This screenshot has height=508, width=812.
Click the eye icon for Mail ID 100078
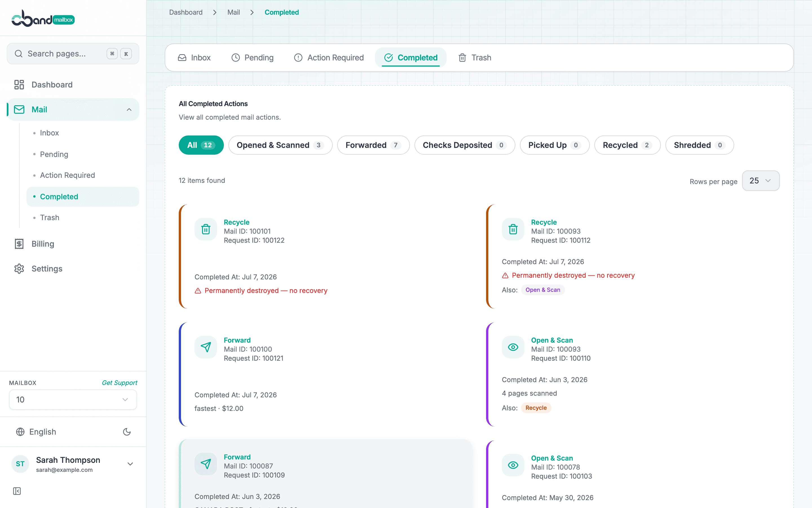[x=513, y=465]
